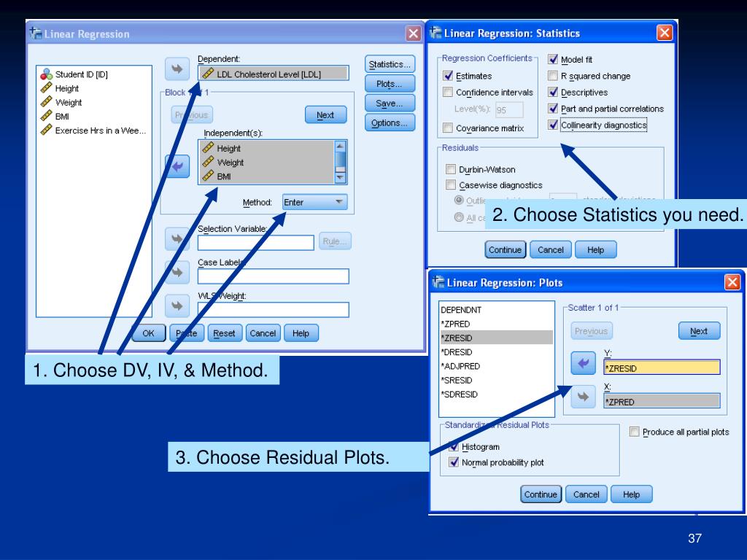
Task: Open the Method dropdown showing Enter
Action: [x=315, y=202]
